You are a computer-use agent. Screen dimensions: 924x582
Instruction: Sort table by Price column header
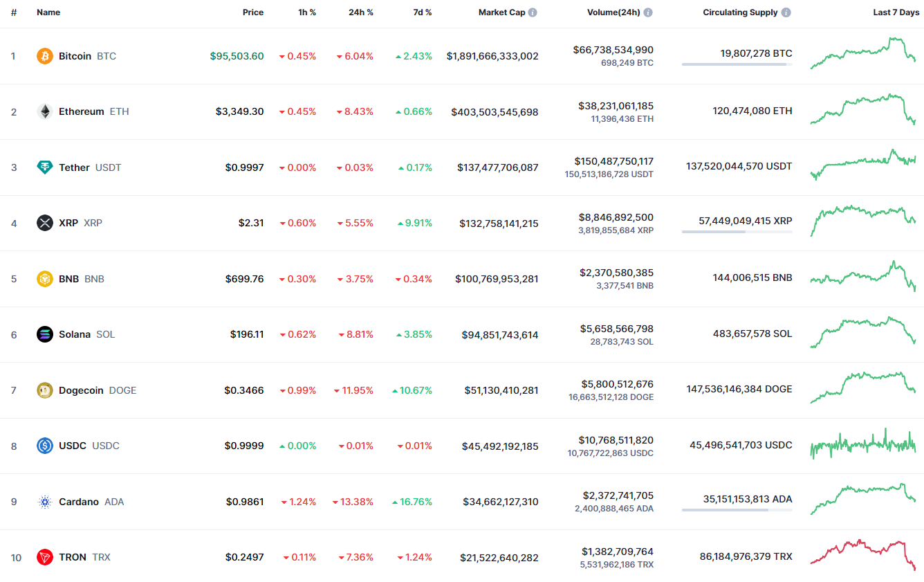pos(253,12)
